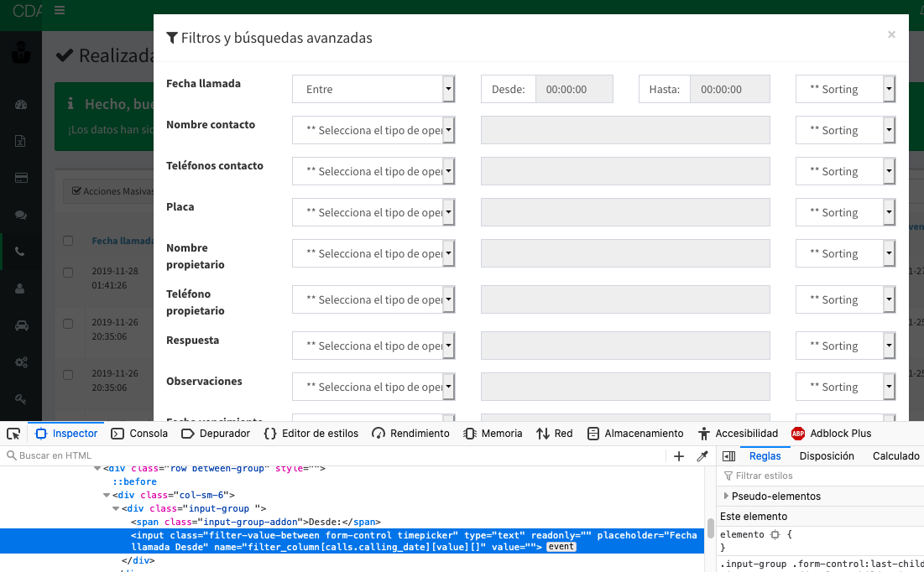
Task: Open Sorting dropdown for Respuesta
Action: [x=846, y=346]
